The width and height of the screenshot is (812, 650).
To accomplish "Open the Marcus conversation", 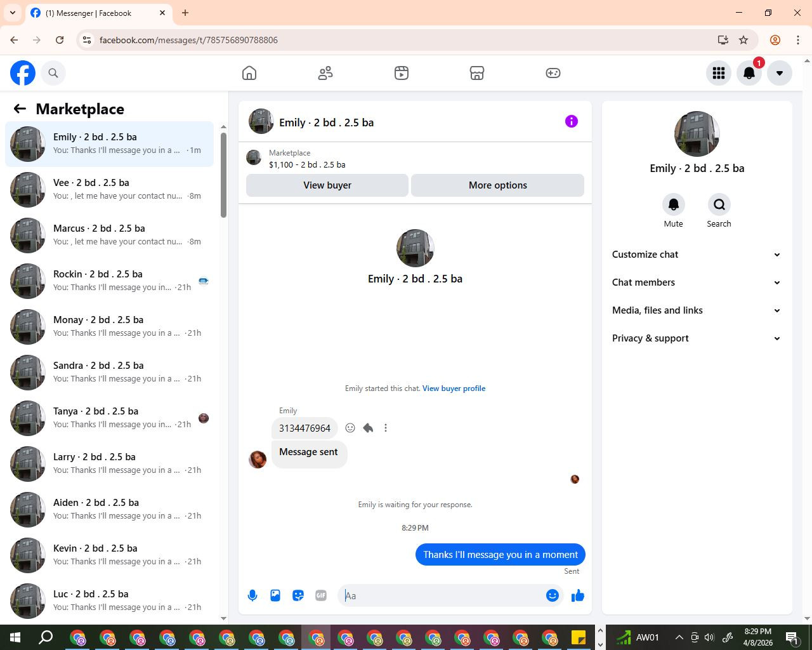I will click(110, 235).
